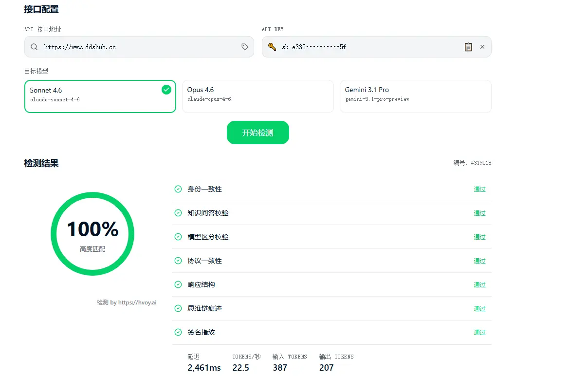588x378 pixels.
Task: Click the search icon in API address field
Action: tap(34, 47)
